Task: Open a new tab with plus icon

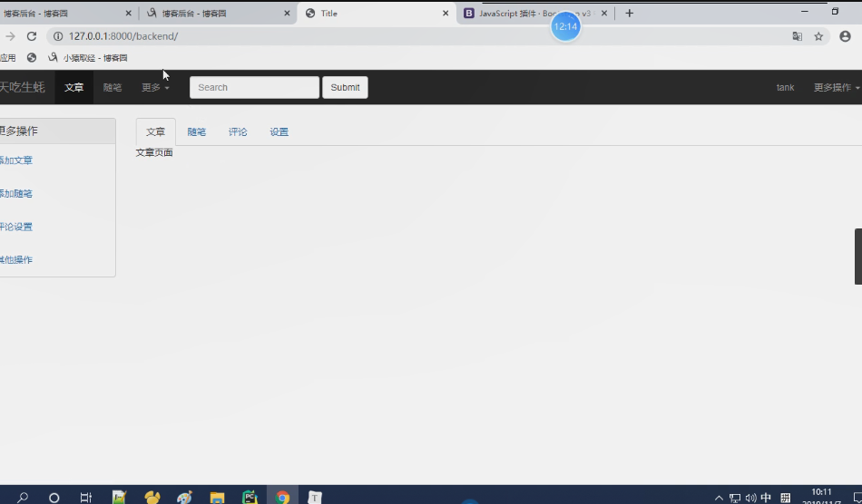Action: 630,14
